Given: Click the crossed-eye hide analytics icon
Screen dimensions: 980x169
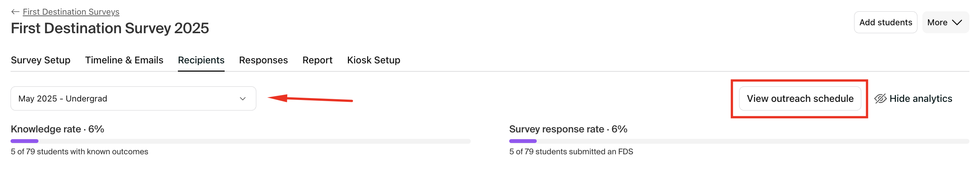Looking at the screenshot, I should [x=880, y=98].
